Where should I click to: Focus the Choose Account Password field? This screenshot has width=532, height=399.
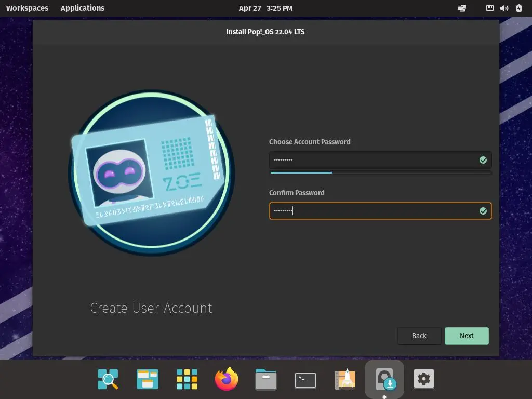374,160
